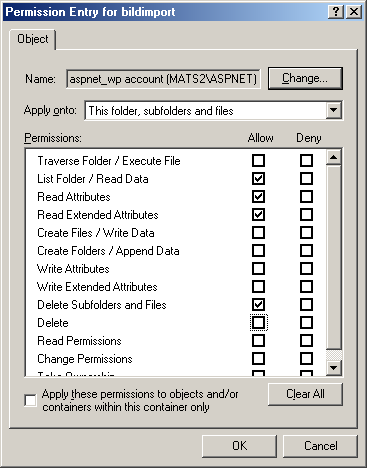Confirm the dialog with OK
This screenshot has height=468, width=367.
[x=239, y=446]
